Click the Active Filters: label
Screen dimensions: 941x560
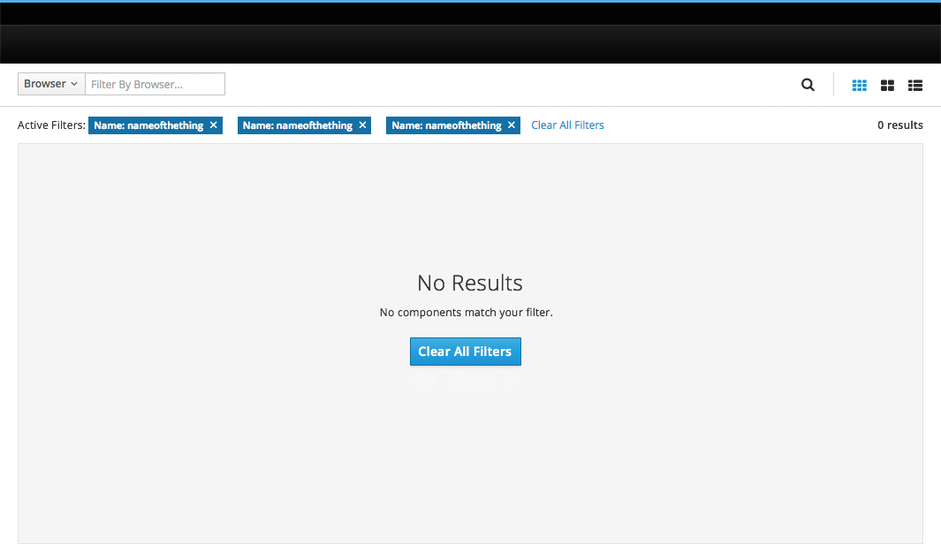tap(51, 125)
